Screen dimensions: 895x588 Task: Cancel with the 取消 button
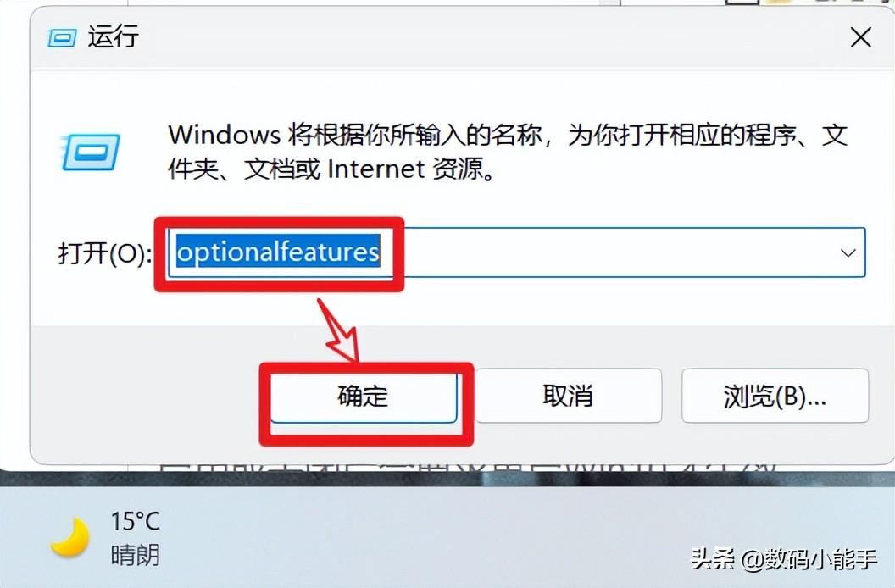click(568, 396)
